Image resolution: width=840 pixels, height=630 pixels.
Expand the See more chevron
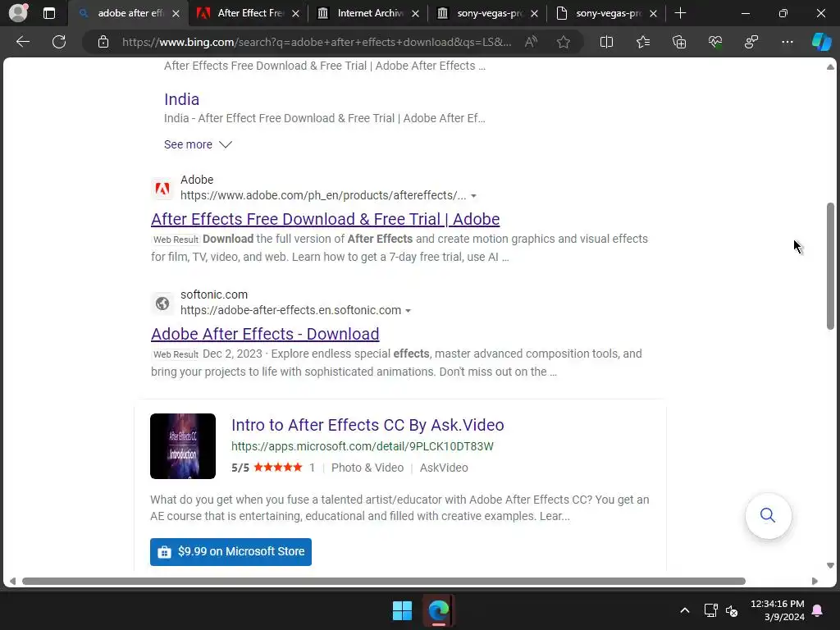pos(226,144)
